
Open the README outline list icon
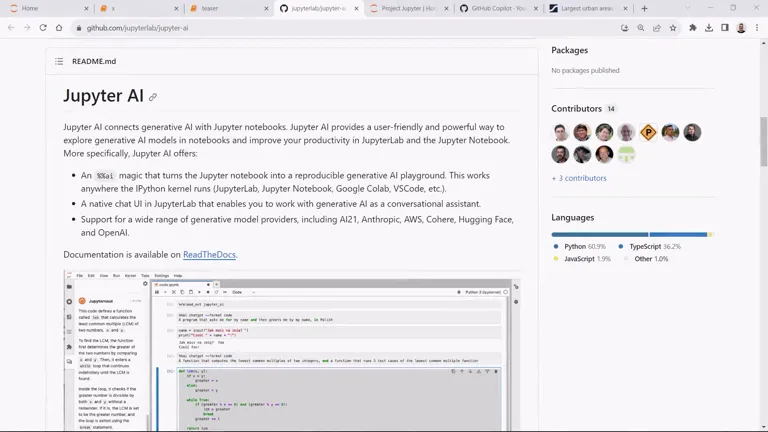click(x=59, y=61)
